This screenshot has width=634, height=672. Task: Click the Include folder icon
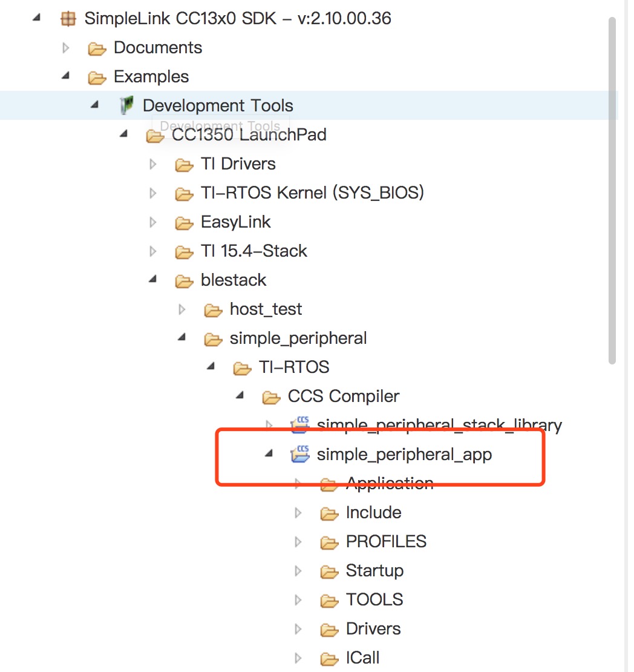point(330,513)
